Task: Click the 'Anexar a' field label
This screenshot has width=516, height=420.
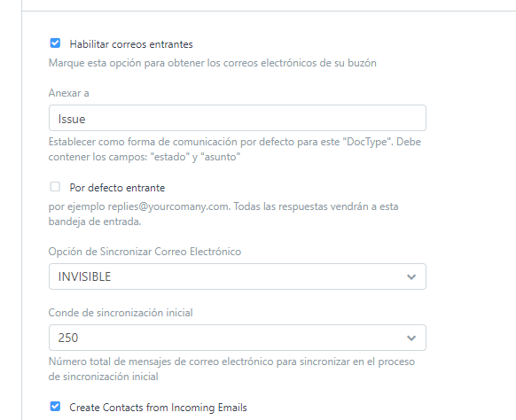Action: pos(69,93)
